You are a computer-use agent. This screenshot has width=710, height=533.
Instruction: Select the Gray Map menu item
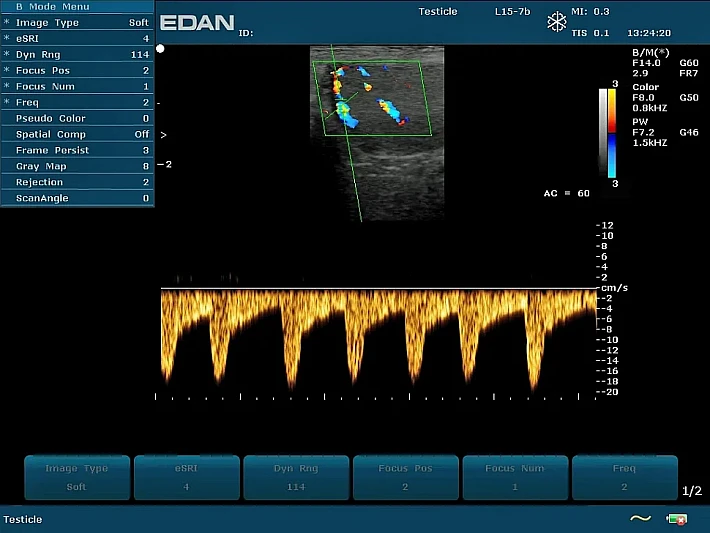[x=77, y=166]
